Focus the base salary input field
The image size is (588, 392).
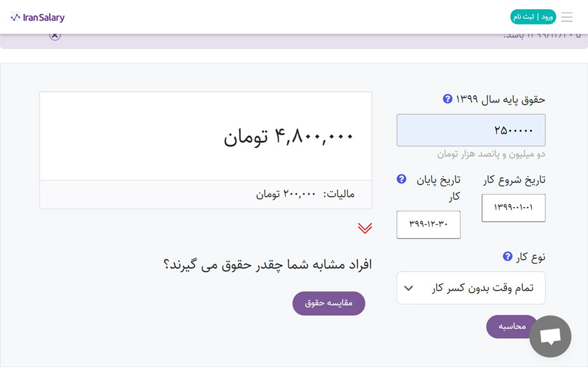coord(470,130)
